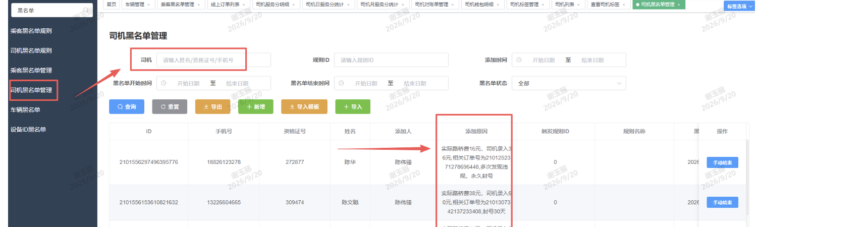
Task: Open 设备ID黑名单 in the sidebar
Action: point(28,129)
